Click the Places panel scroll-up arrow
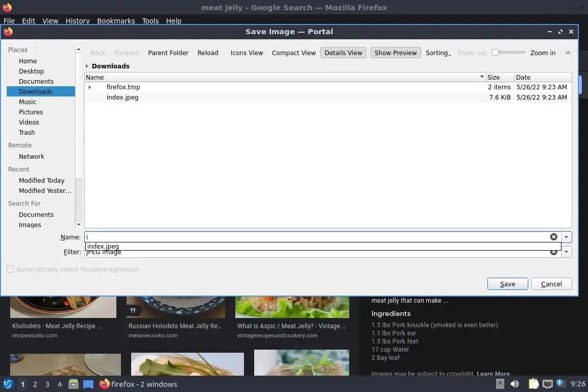 pos(79,49)
